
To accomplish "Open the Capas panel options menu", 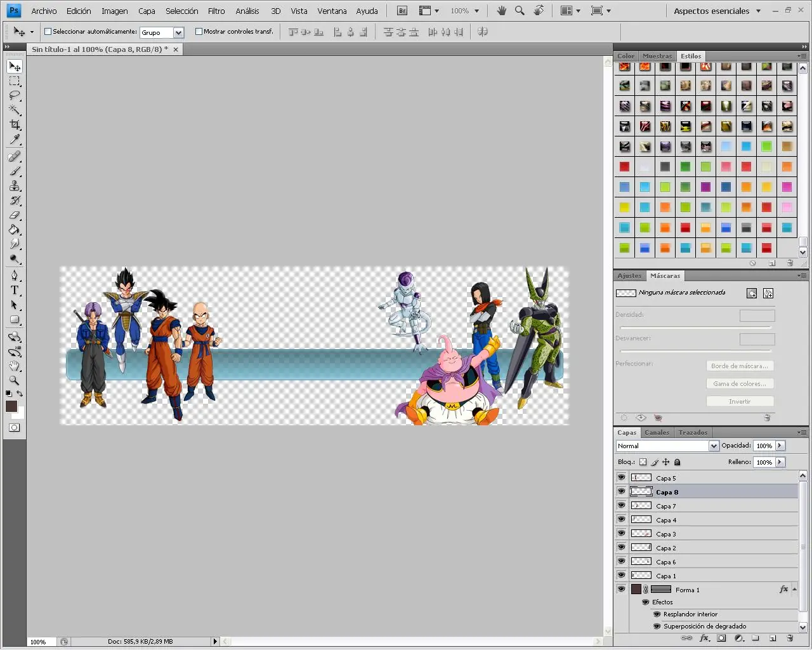I will pos(802,432).
